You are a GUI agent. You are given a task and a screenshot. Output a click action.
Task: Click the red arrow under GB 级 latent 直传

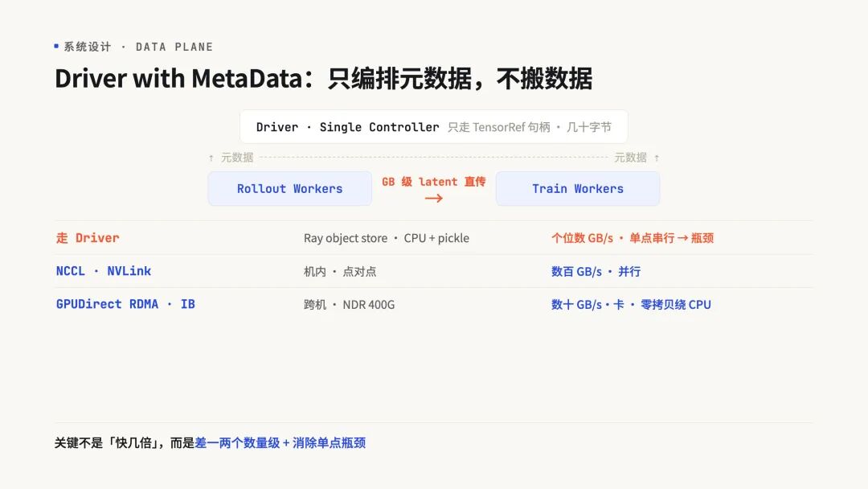(433, 199)
